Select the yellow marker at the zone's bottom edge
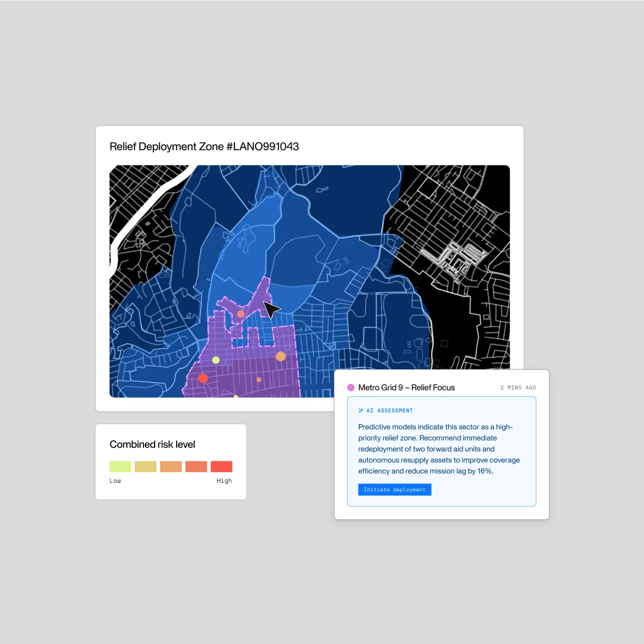Image resolution: width=644 pixels, height=644 pixels. pos(236,396)
